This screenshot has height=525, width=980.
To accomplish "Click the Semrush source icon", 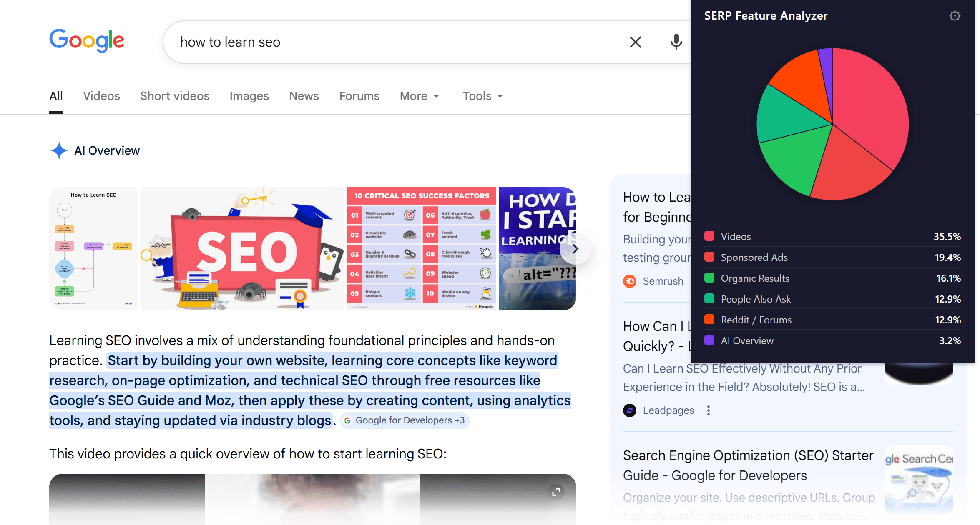I will point(630,281).
